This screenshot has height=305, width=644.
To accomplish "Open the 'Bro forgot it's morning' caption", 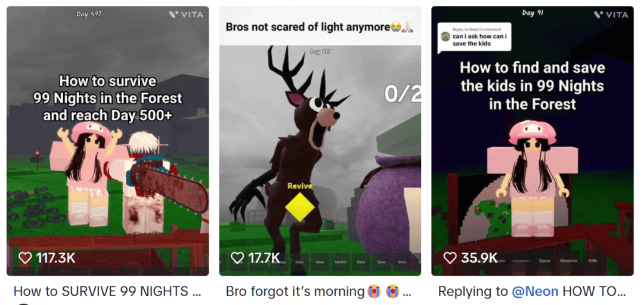I will (x=318, y=291).
